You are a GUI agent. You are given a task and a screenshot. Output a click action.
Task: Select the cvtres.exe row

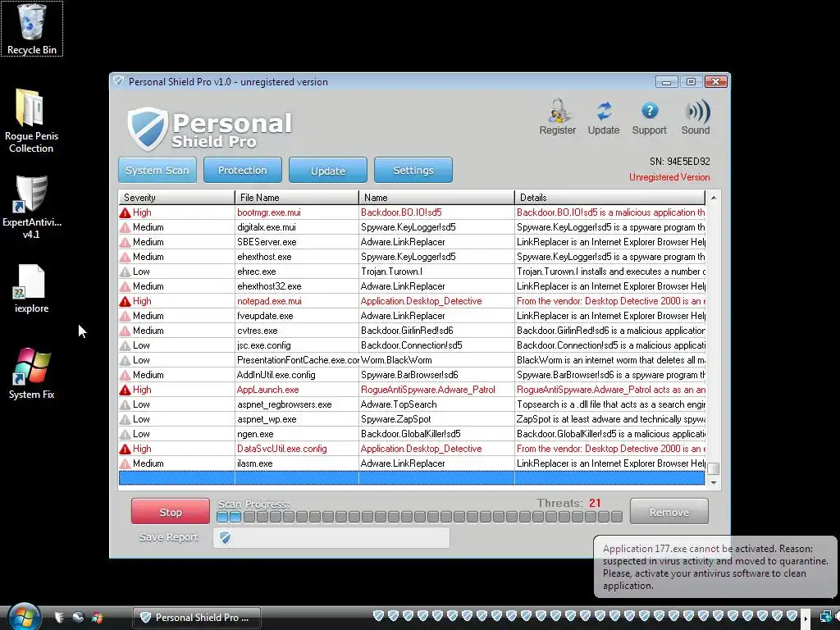coord(412,331)
